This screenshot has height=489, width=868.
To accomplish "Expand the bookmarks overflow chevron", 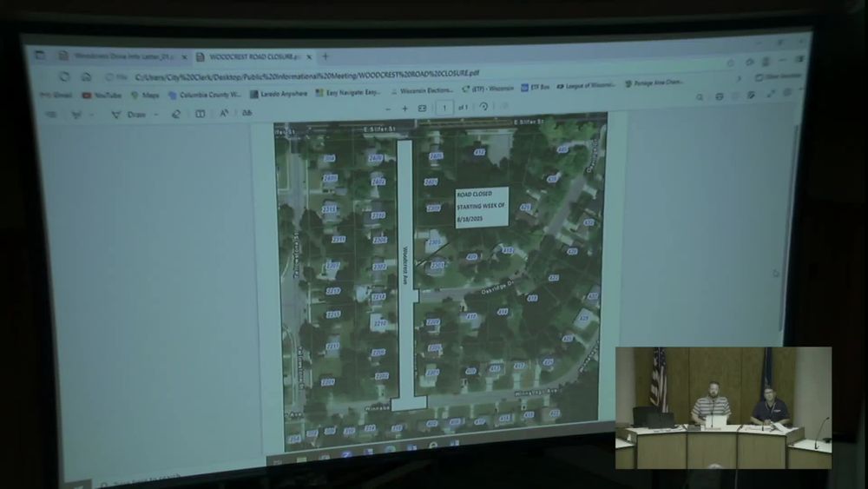I will [739, 79].
